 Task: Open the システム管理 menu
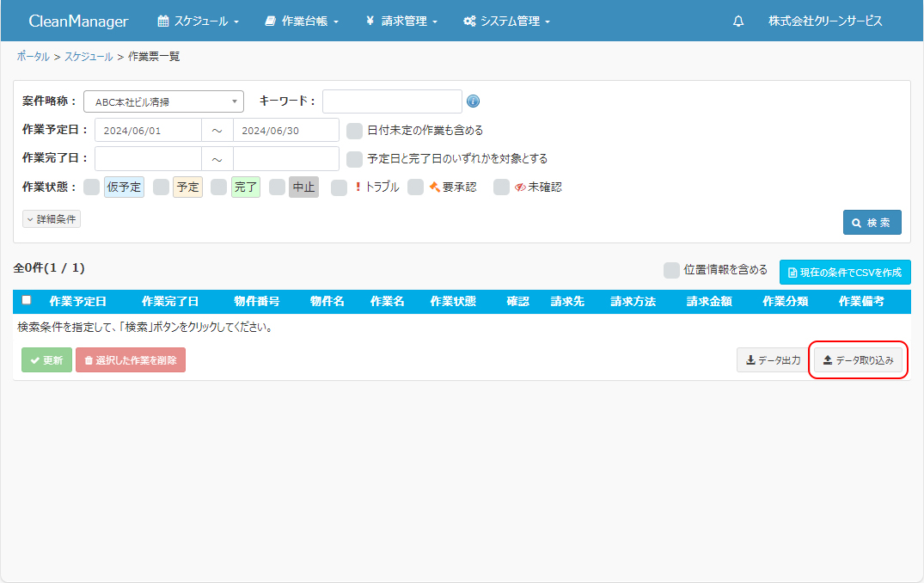pos(506,21)
